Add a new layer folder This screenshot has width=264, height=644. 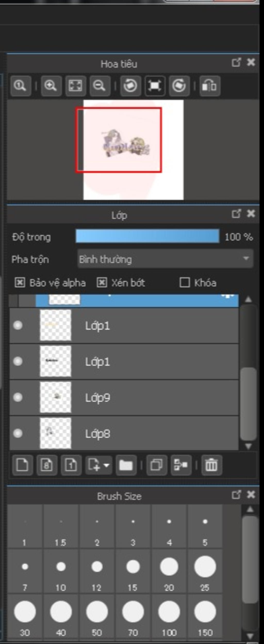pyautogui.click(x=126, y=465)
